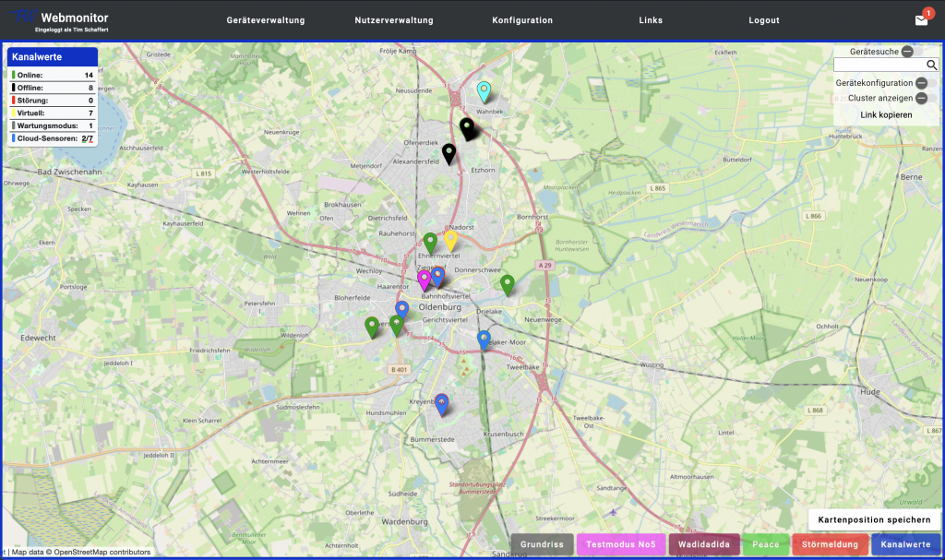
Task: Click the green marker near Donnerschwee
Action: tap(507, 283)
